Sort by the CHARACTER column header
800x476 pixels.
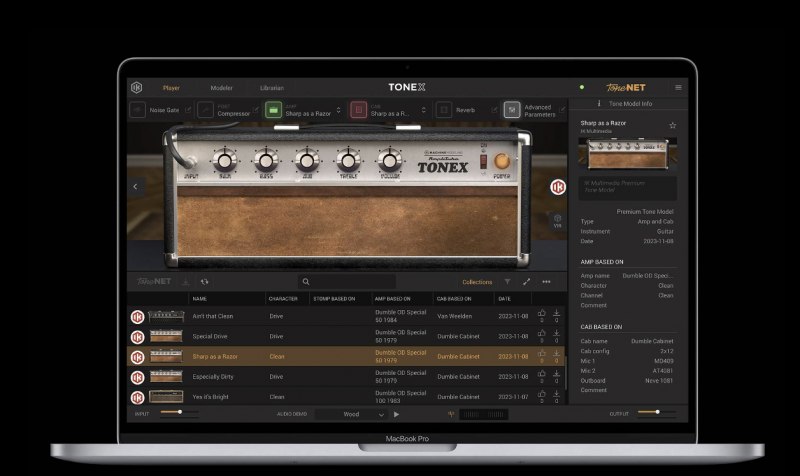[283, 299]
